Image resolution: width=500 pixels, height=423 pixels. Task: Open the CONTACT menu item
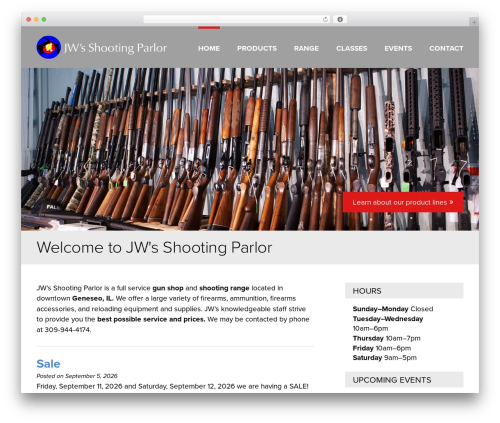[x=446, y=48]
